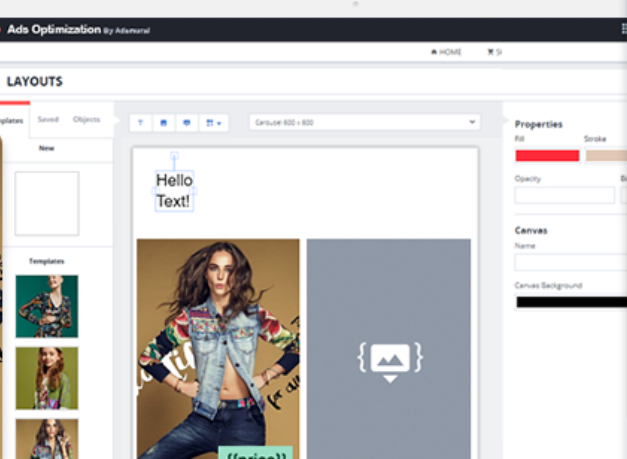The image size is (627, 459).
Task: Click the cart link next to HOME
Action: [x=494, y=52]
